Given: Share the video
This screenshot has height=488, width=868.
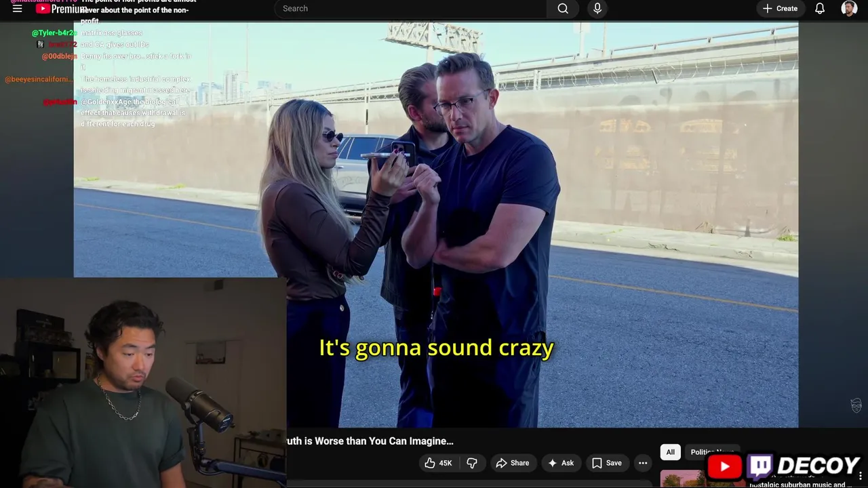Looking at the screenshot, I should click(512, 463).
